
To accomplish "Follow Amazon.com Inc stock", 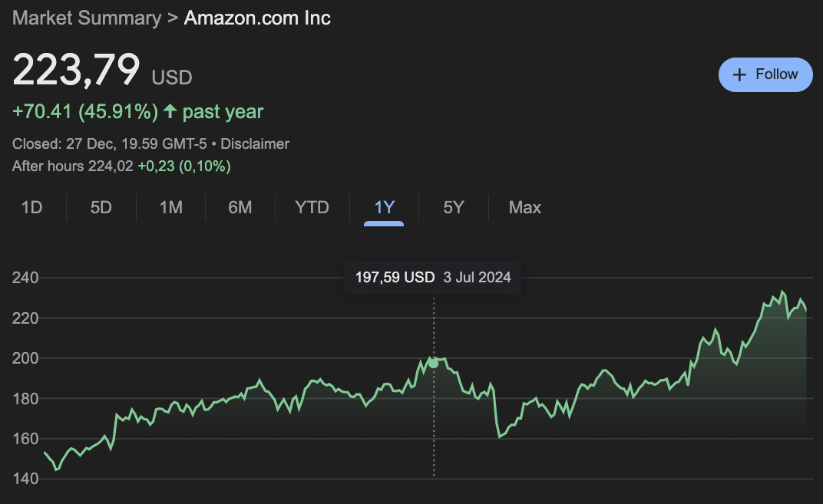I will tap(765, 74).
